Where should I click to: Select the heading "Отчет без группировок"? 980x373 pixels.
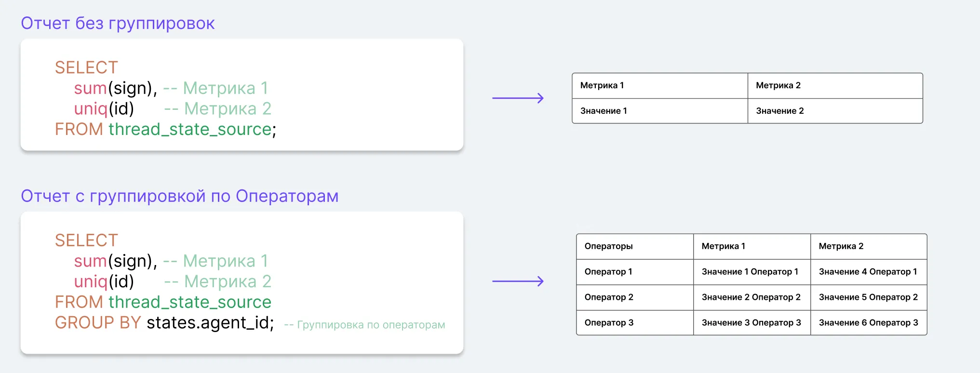pyautogui.click(x=118, y=23)
